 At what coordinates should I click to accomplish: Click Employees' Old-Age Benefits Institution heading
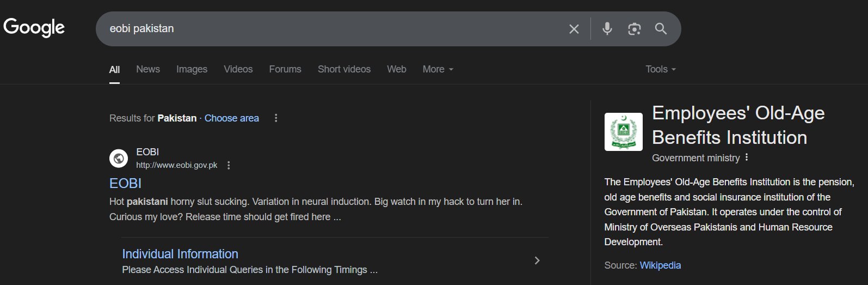(x=738, y=125)
